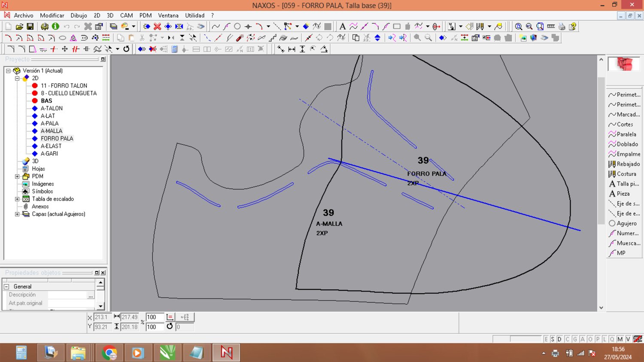This screenshot has width=644, height=362.
Task: Select the Costura line type
Action: point(623,174)
